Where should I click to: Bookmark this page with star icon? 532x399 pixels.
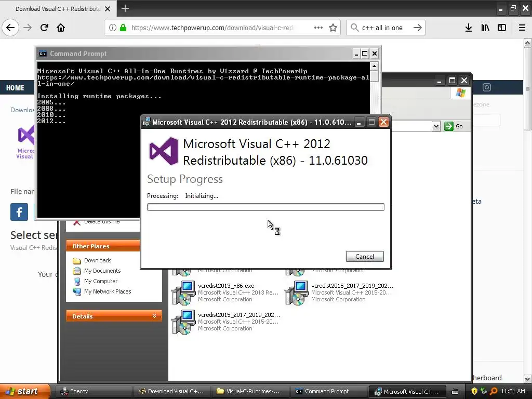(333, 28)
